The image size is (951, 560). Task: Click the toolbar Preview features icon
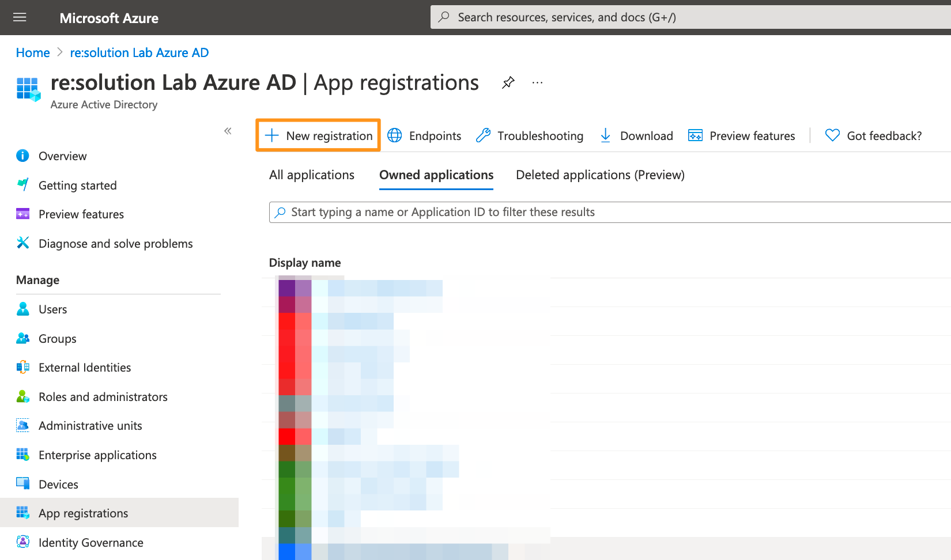[x=696, y=135]
